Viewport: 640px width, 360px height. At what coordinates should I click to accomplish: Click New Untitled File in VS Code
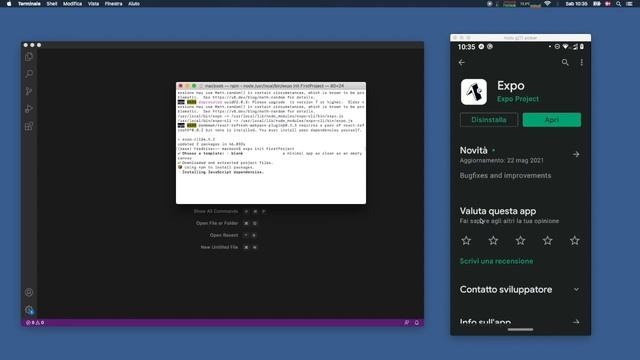219,247
